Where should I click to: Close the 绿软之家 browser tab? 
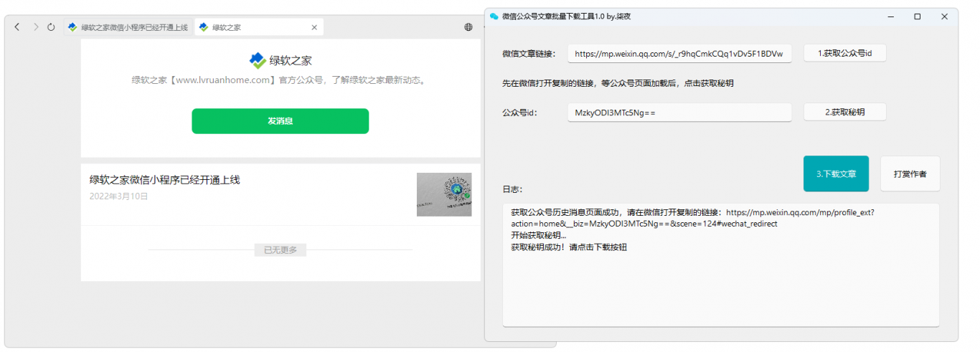tap(314, 27)
